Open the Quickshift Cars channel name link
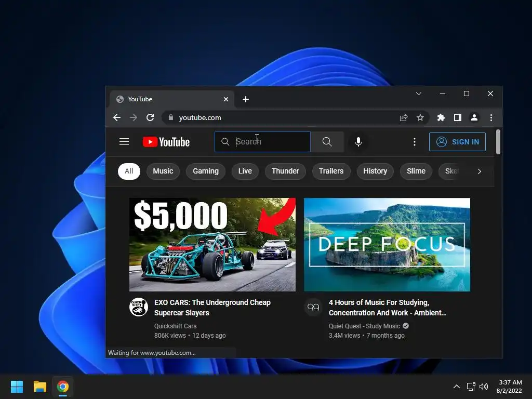The height and width of the screenshot is (399, 532). click(176, 326)
